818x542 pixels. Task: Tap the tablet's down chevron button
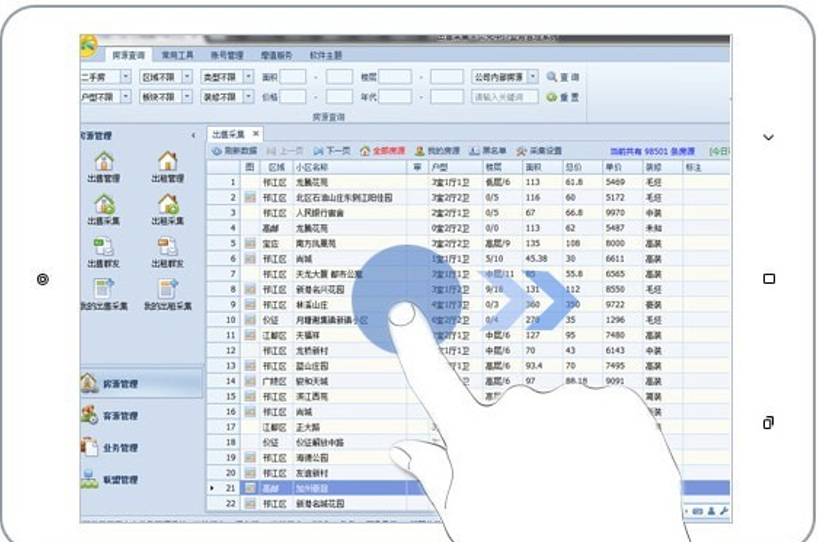click(x=768, y=137)
